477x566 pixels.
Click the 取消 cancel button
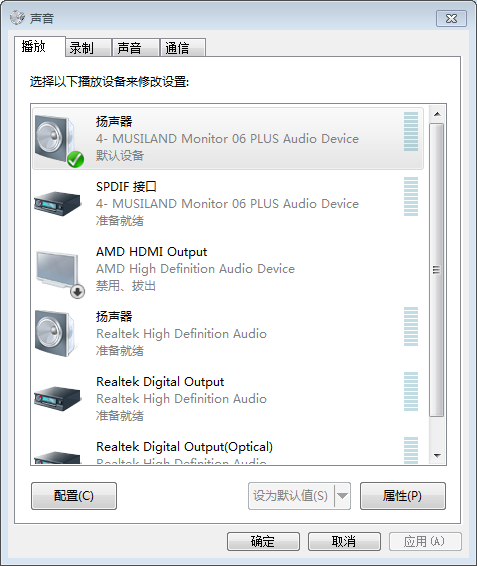[x=344, y=541]
